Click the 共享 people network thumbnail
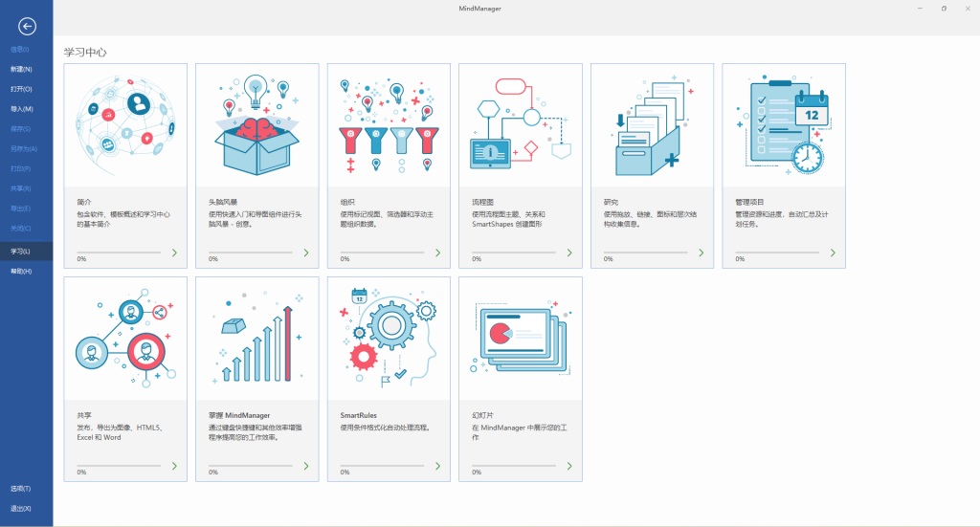 tap(125, 339)
